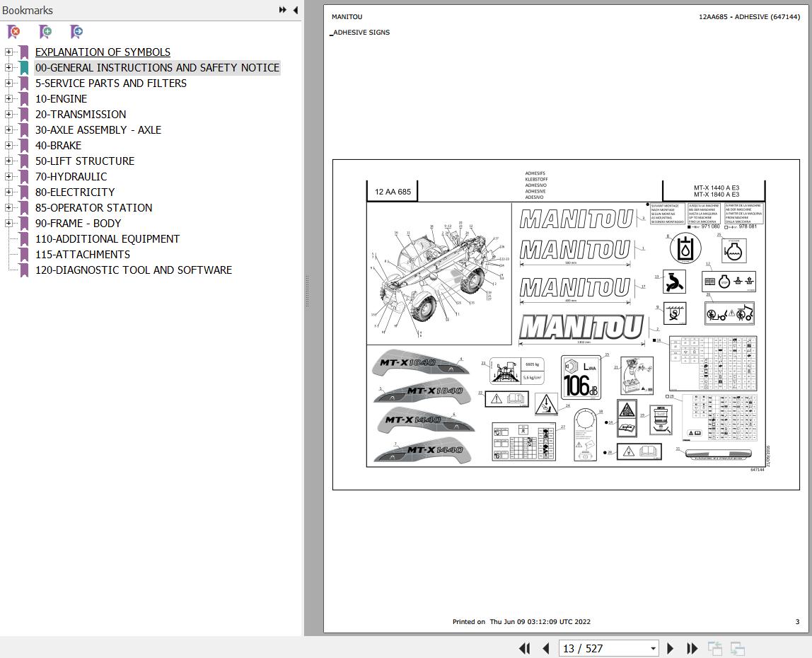Click the Bookmarks panel title
This screenshot has height=658, width=812.
[x=28, y=11]
